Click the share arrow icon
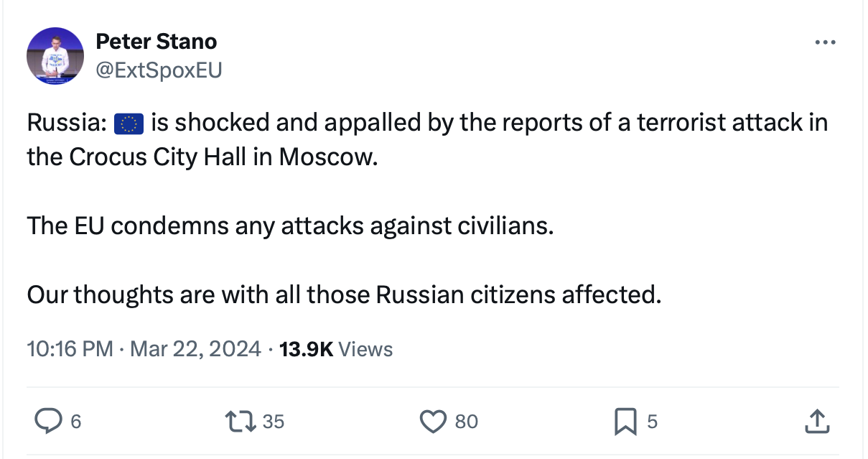 click(x=816, y=421)
